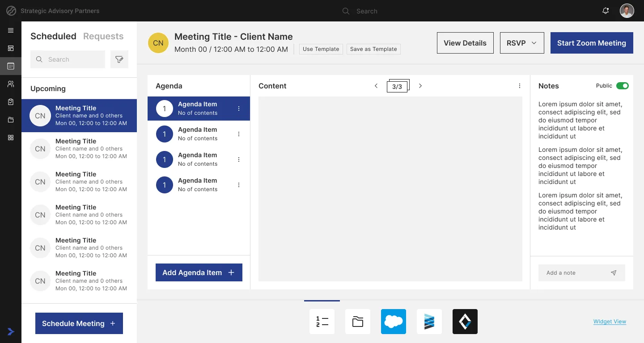The image size is (644, 343).
Task: Open the blue striped app widget
Action: (x=429, y=322)
